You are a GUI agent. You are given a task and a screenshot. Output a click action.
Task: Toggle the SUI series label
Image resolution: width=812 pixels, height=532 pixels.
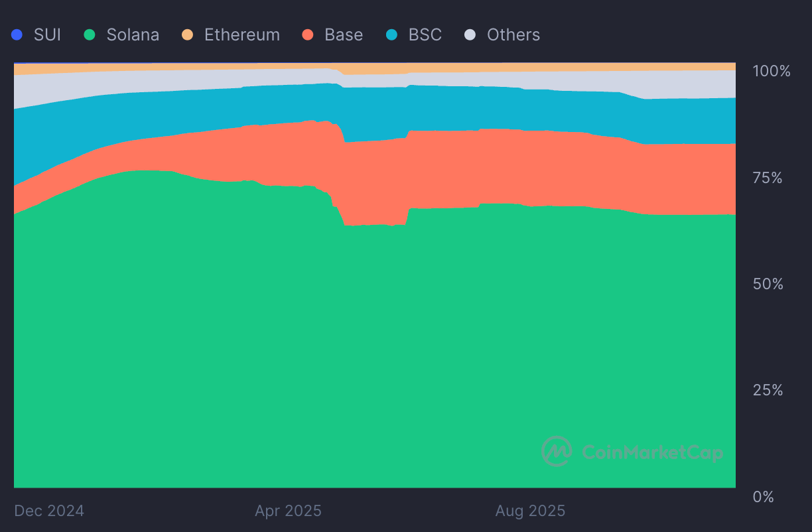point(47,35)
